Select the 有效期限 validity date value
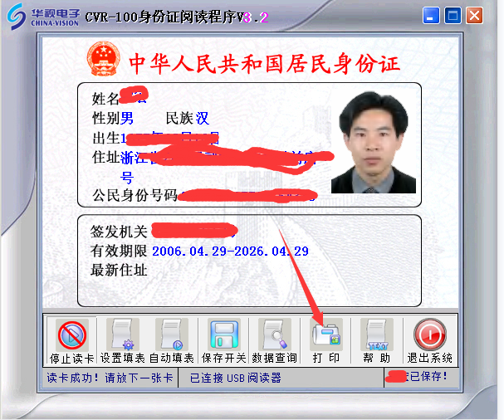 230,251
